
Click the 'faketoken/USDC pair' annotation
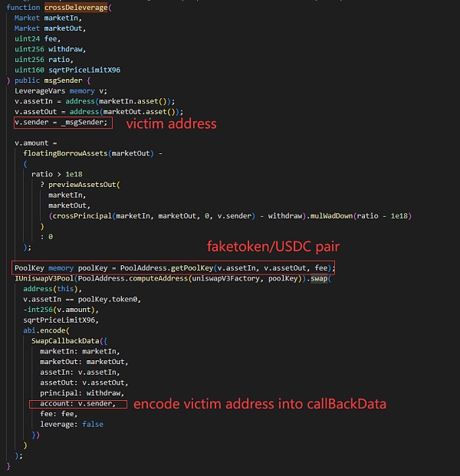click(273, 247)
